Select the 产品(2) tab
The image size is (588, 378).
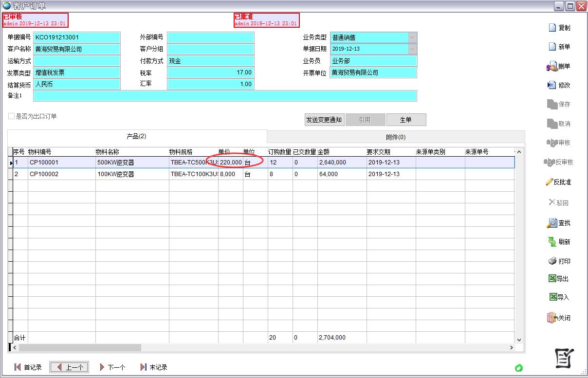pos(136,137)
